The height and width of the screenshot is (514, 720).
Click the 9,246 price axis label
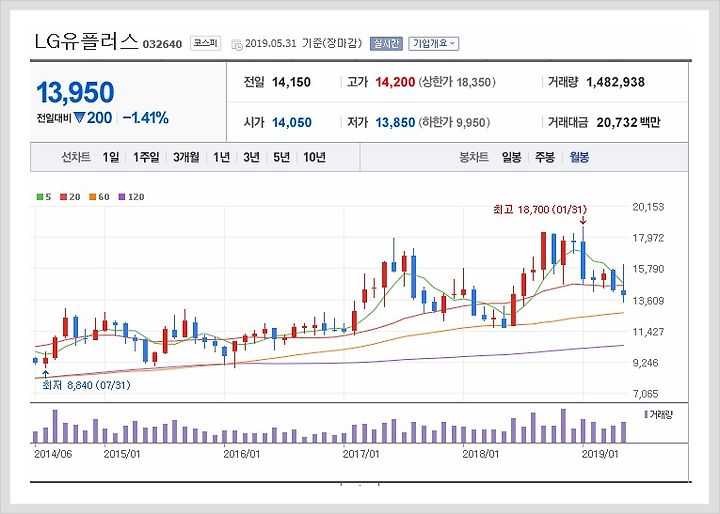(648, 363)
